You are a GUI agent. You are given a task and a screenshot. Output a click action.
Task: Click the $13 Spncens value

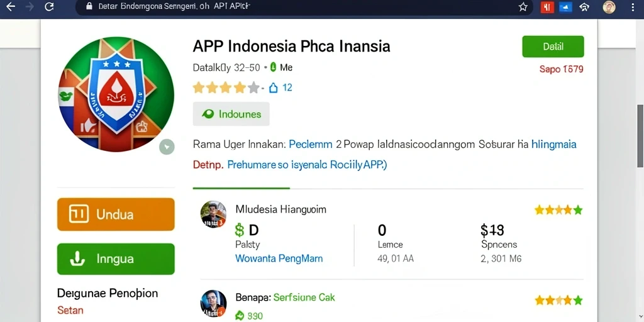coord(492,230)
